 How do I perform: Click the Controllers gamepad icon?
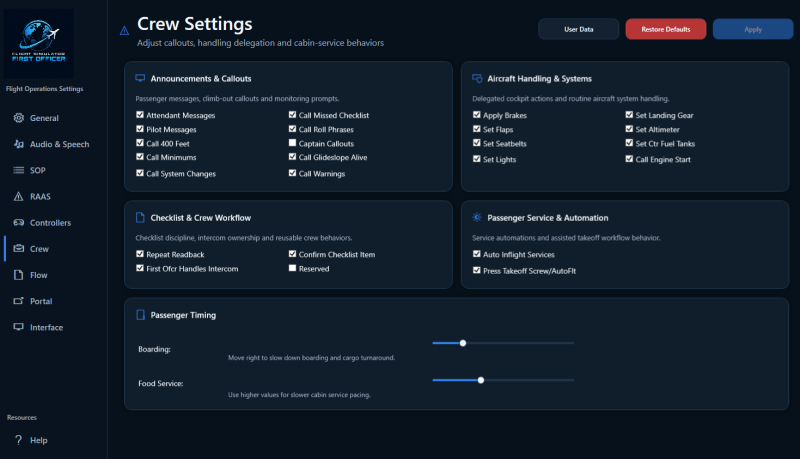[x=18, y=222]
